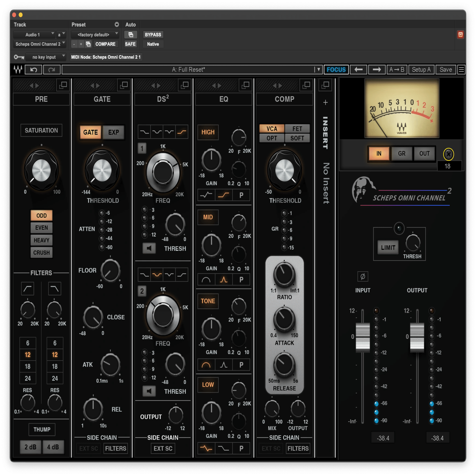
Task: Click the DS2 EXT SC sidechain button
Action: coord(163,448)
